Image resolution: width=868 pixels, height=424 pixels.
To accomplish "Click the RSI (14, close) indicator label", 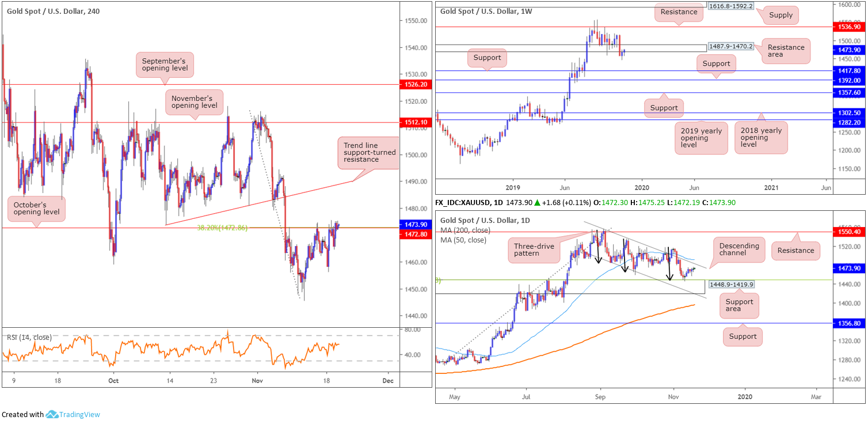I will coord(29,337).
